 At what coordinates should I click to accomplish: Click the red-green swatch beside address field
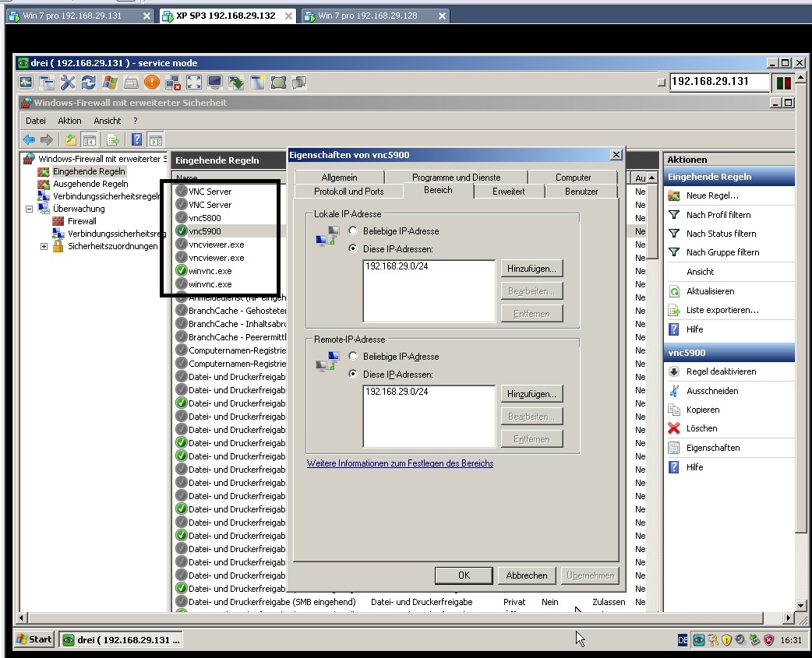pyautogui.click(x=783, y=83)
